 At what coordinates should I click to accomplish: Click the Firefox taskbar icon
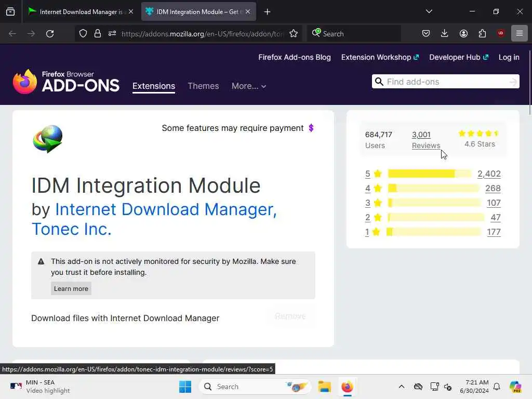[347, 387]
